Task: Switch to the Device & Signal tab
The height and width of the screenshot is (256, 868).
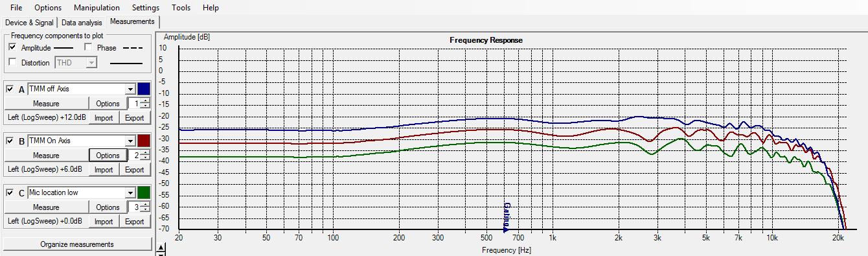Action: point(29,23)
